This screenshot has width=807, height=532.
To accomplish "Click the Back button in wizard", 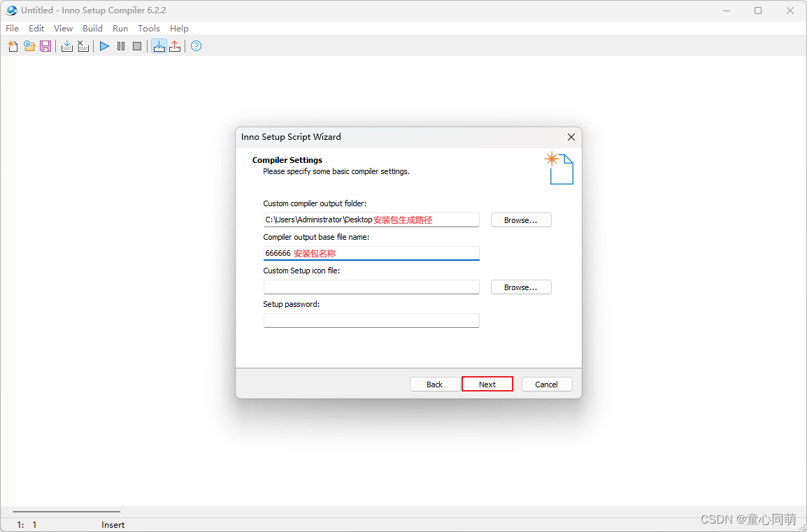I will 435,384.
